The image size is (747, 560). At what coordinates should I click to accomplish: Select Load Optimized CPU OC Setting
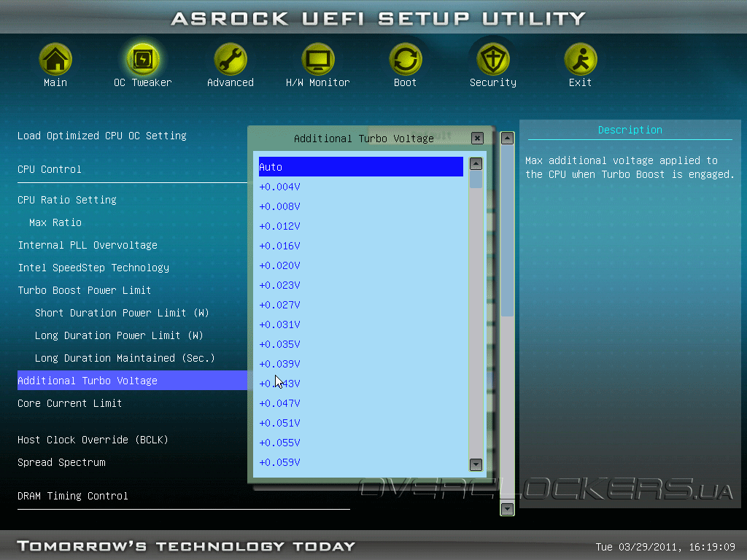point(102,136)
